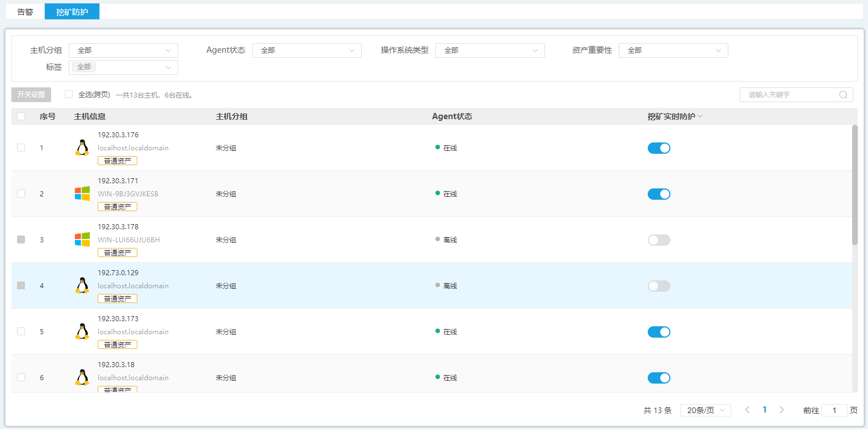The image size is (868, 429).
Task: Go to next page using right arrow
Action: click(782, 410)
